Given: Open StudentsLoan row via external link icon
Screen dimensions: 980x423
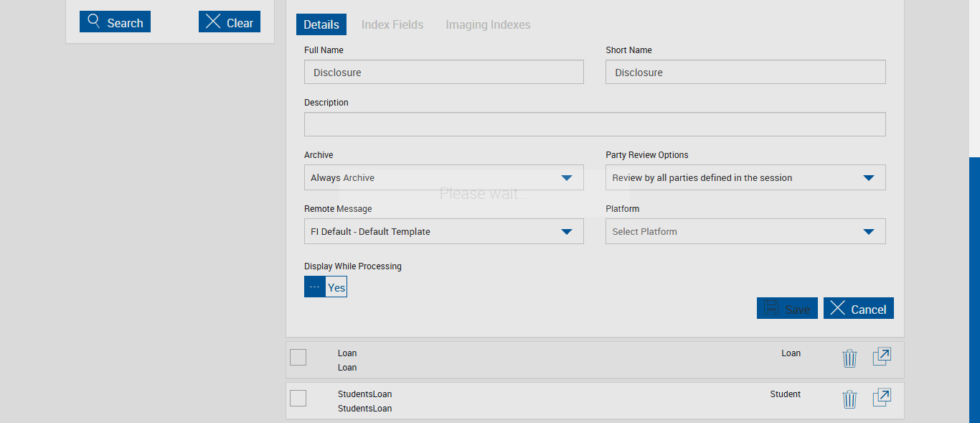Looking at the screenshot, I should (882, 398).
